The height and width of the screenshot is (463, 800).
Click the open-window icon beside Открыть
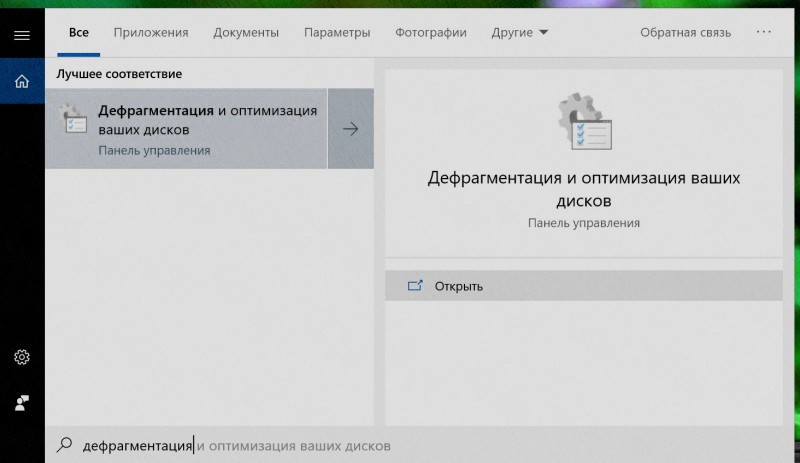point(415,286)
